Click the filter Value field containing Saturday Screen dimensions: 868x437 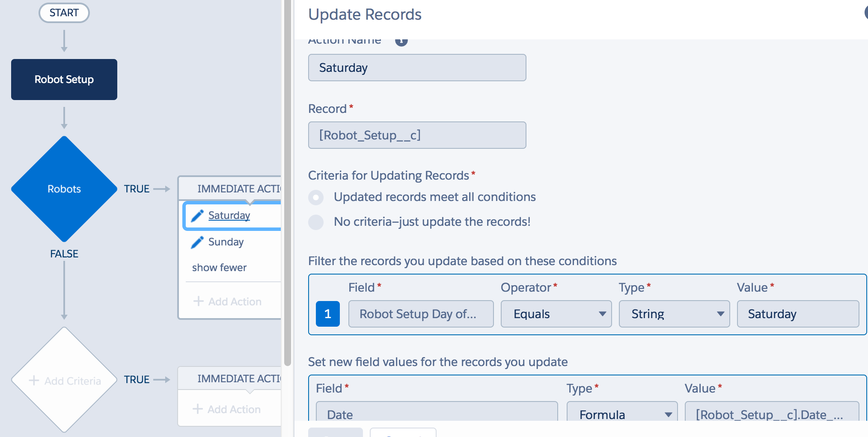797,314
